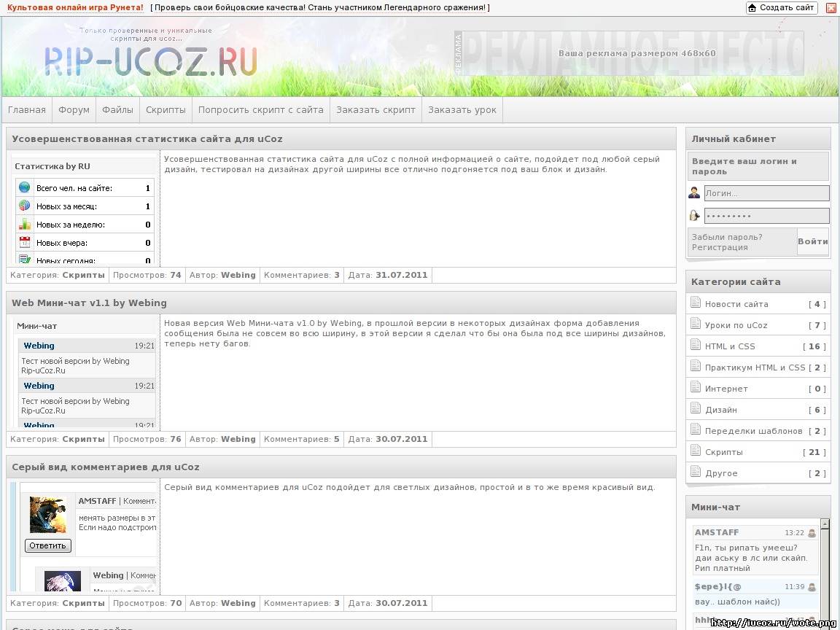Click the password input field

point(766,215)
